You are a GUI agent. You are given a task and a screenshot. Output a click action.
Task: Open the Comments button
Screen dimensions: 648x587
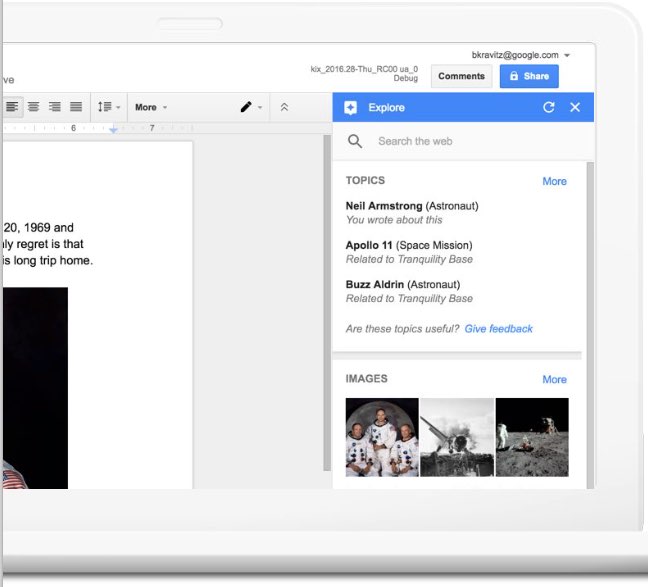461,76
